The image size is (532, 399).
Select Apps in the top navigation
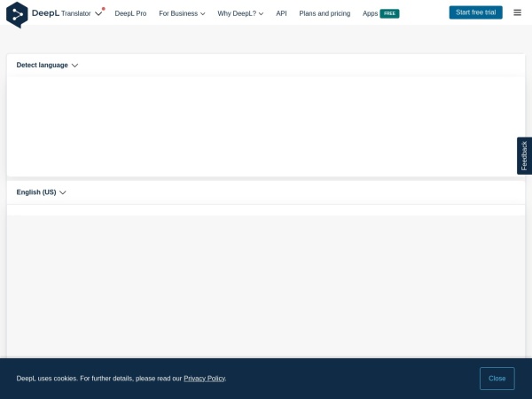pyautogui.click(x=370, y=14)
